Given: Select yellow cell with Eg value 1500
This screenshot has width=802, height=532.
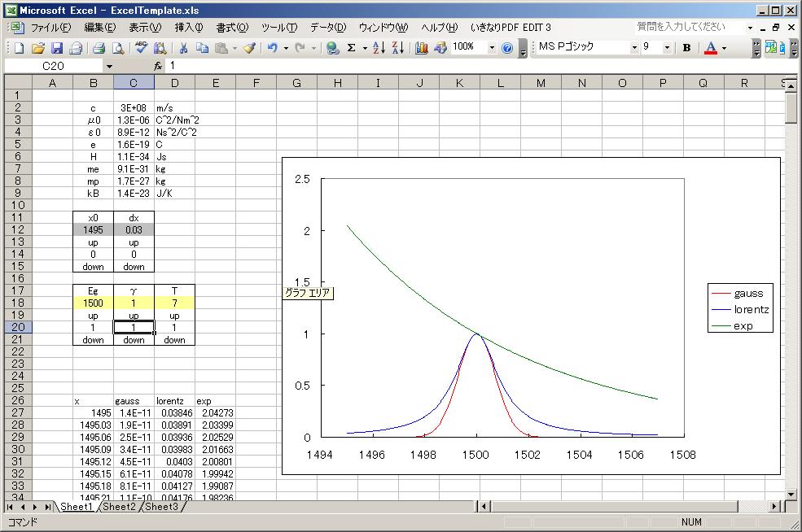Looking at the screenshot, I should click(x=93, y=303).
